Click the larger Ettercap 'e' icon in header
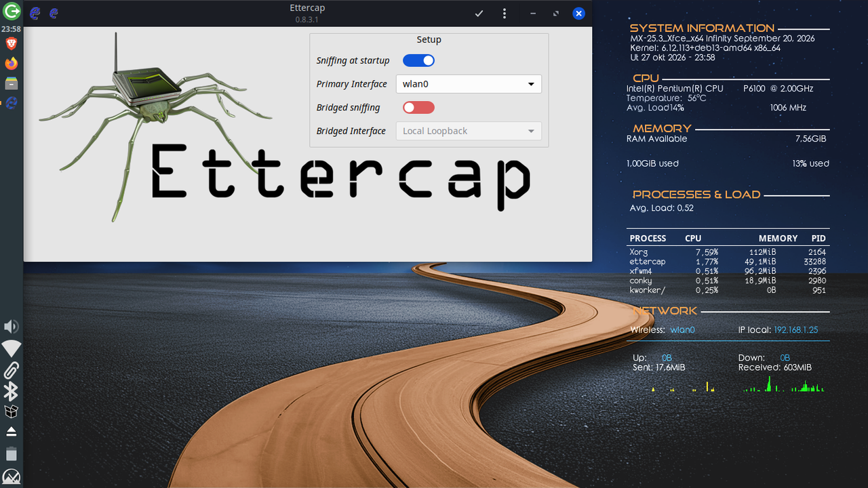The height and width of the screenshot is (488, 868). 35,13
